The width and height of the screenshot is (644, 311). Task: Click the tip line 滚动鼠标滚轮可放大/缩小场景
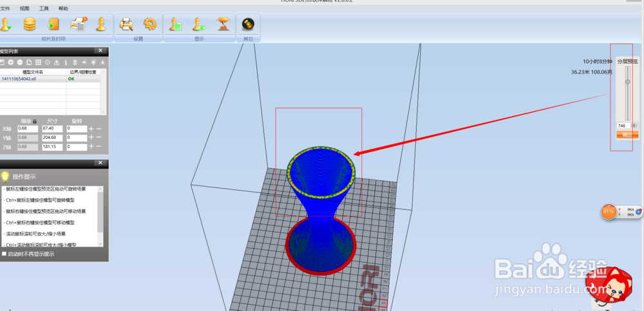(35, 234)
